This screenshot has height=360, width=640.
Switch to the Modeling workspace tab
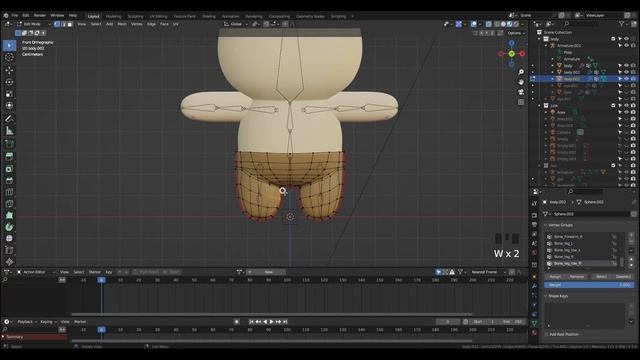113,16
